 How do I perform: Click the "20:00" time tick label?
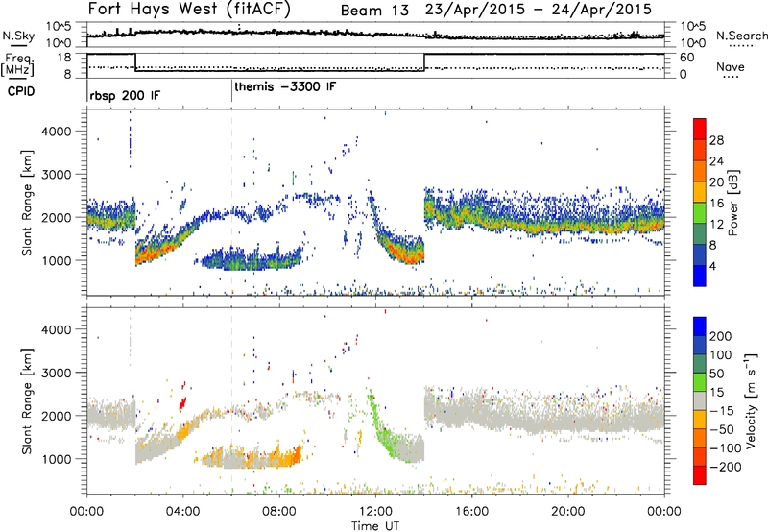(x=567, y=512)
